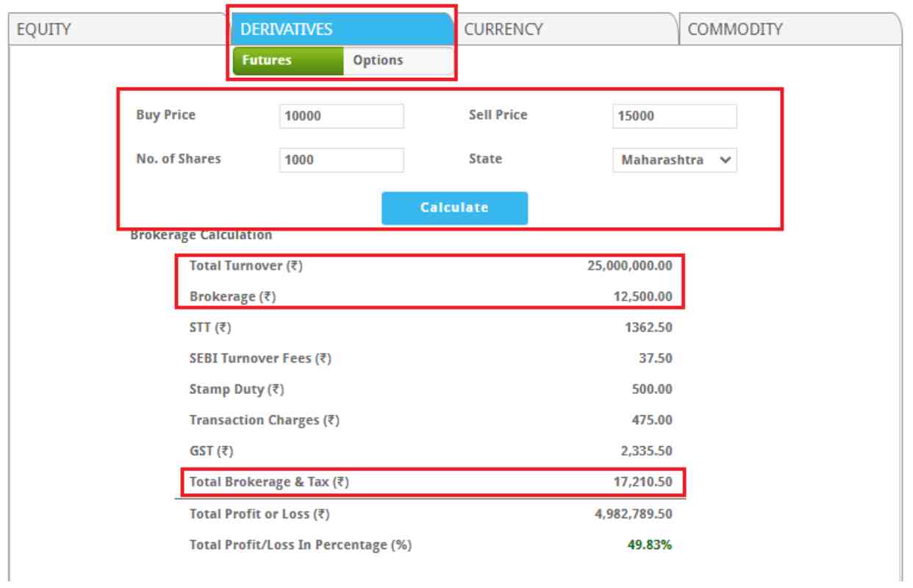Click the STT value 1362.50
Image resolution: width=913 pixels, height=588 pixels.
[x=648, y=328]
